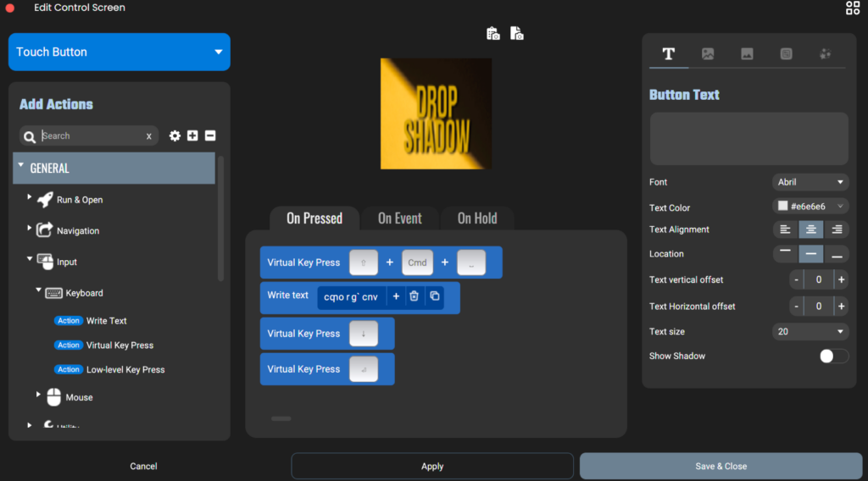The image size is (868, 481).
Task: Open the Font dropdown showing Abril
Action: [810, 182]
